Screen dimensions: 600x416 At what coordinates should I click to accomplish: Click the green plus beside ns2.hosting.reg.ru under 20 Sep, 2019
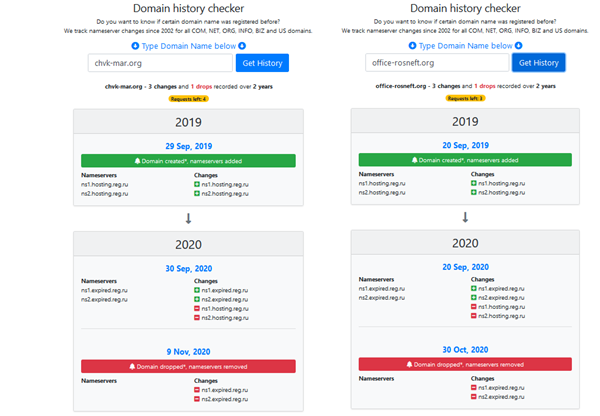tap(474, 192)
